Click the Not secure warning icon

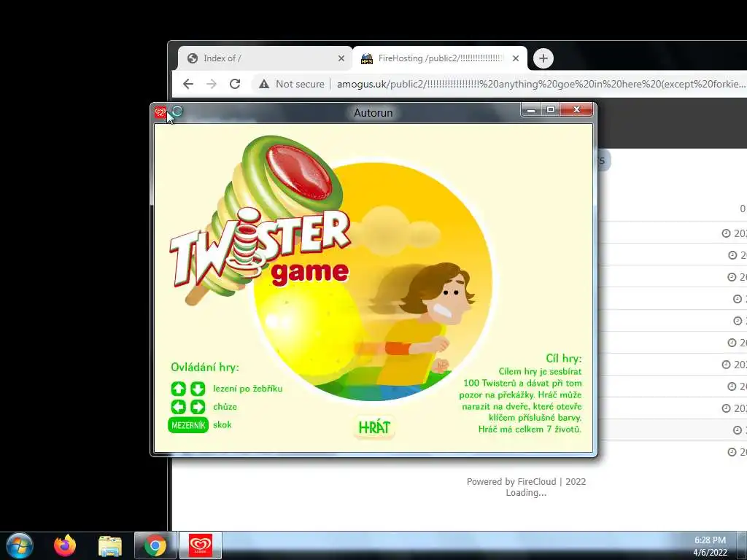point(264,84)
